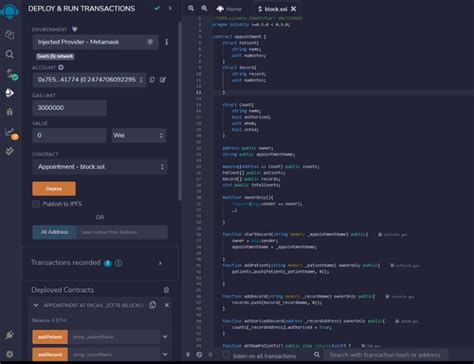Open the File Explorer sidebar icon
Screen dimensions: 474x364
pos(10,34)
